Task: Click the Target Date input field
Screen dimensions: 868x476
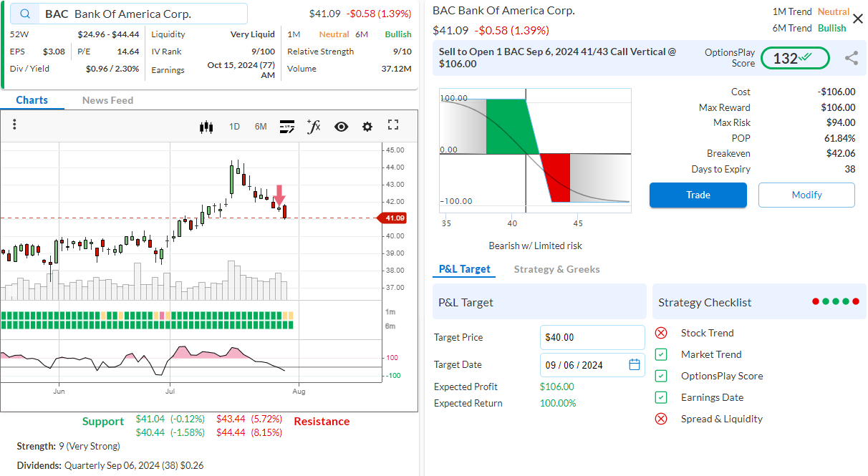Action: (x=592, y=364)
